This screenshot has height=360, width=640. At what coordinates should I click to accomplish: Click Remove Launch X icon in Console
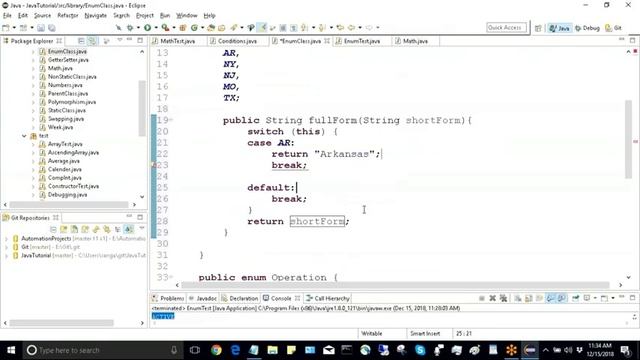(493, 298)
